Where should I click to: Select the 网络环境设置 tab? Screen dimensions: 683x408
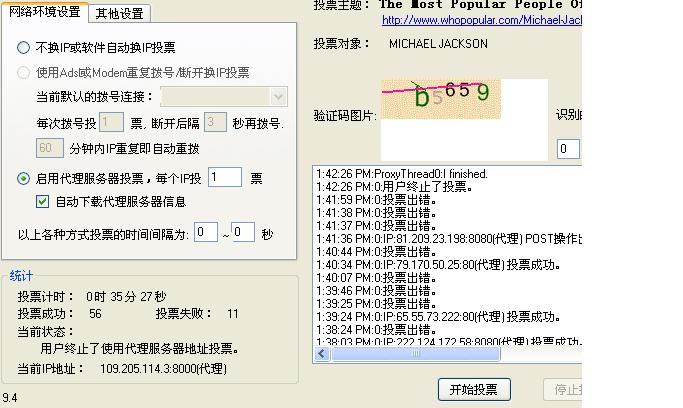[44, 12]
